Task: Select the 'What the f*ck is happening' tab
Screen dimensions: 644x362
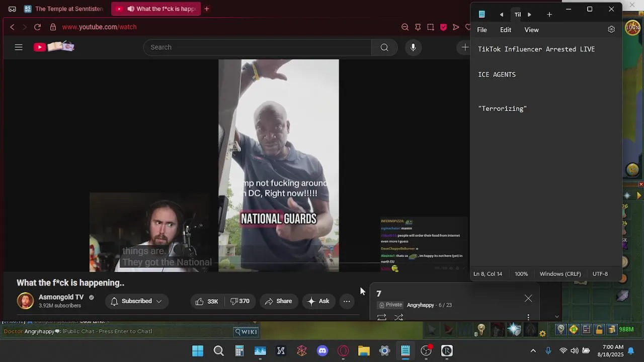Action: pyautogui.click(x=156, y=9)
